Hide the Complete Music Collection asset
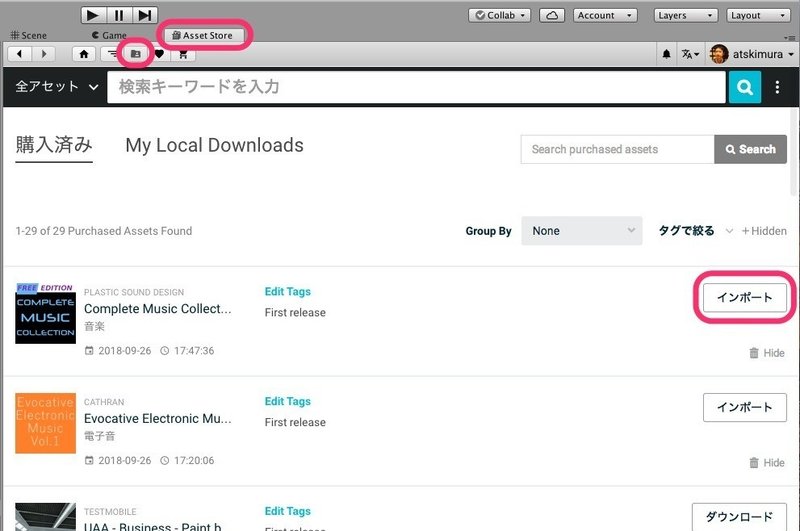Screen dimensions: 800x531 tap(767, 353)
